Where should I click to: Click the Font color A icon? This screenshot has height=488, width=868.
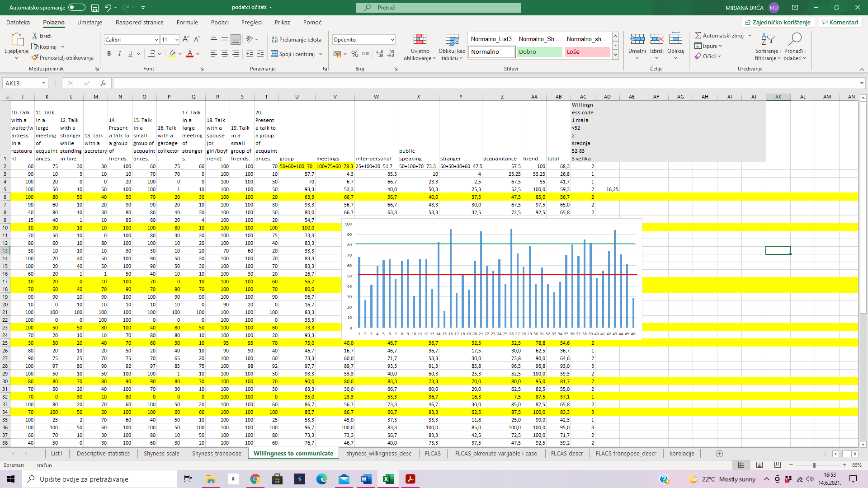pyautogui.click(x=190, y=54)
